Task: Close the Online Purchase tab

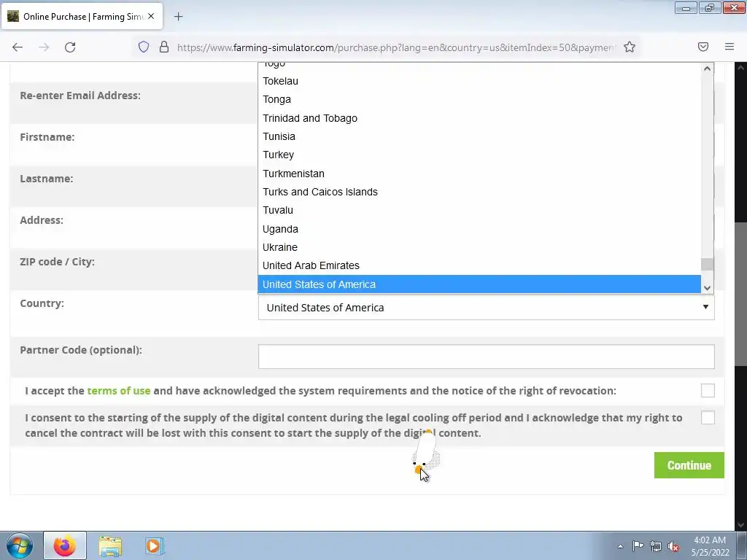Action: click(151, 16)
